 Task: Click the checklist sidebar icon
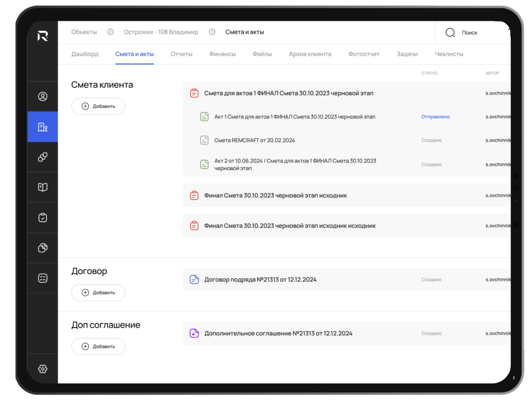pyautogui.click(x=43, y=278)
